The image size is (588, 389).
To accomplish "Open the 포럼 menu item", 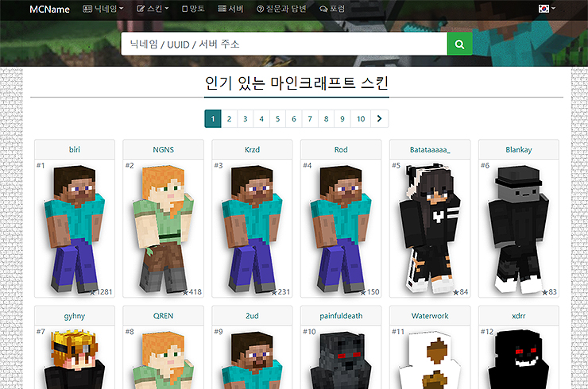I will tap(332, 9).
